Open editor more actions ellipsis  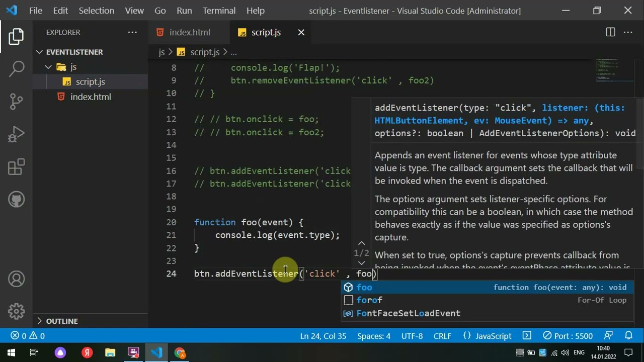(628, 32)
